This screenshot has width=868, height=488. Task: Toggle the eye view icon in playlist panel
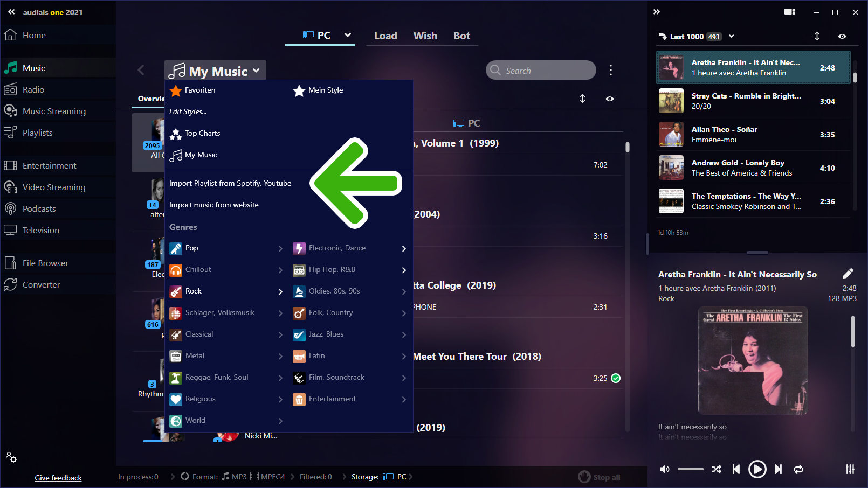[842, 36]
